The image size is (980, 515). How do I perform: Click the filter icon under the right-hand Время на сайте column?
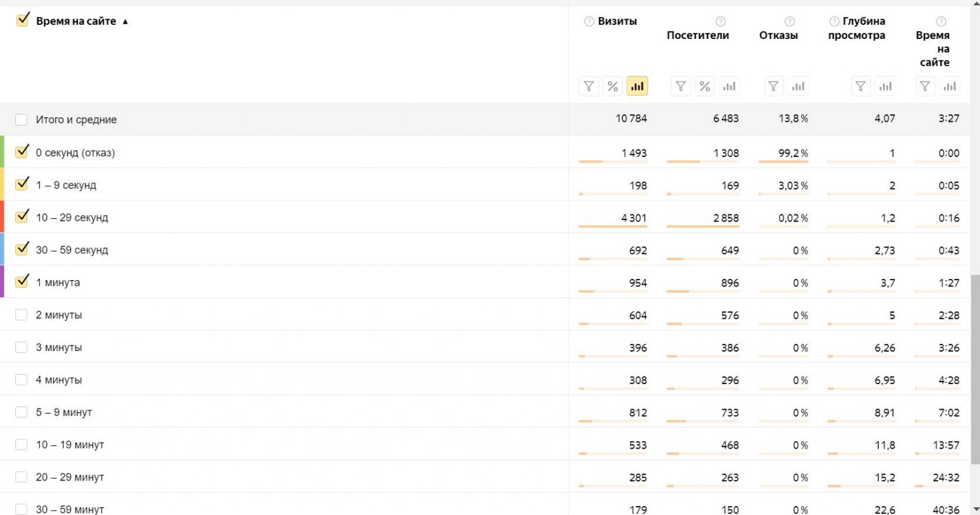[x=925, y=86]
